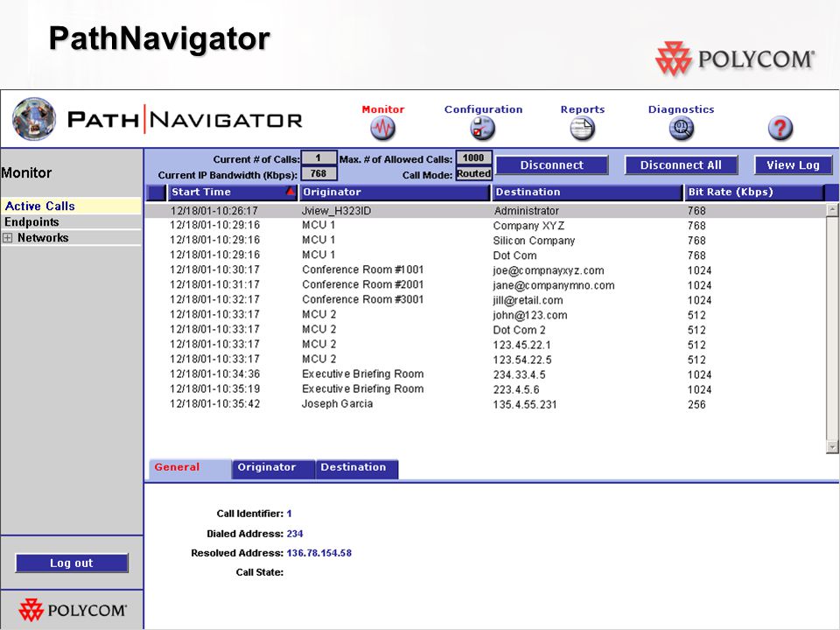Image resolution: width=840 pixels, height=630 pixels.
Task: Click the Call Identifier value 1
Action: tap(290, 514)
